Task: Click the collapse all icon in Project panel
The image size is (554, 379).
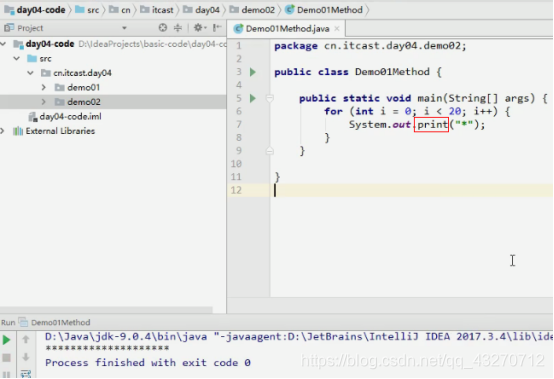Action: tap(178, 28)
